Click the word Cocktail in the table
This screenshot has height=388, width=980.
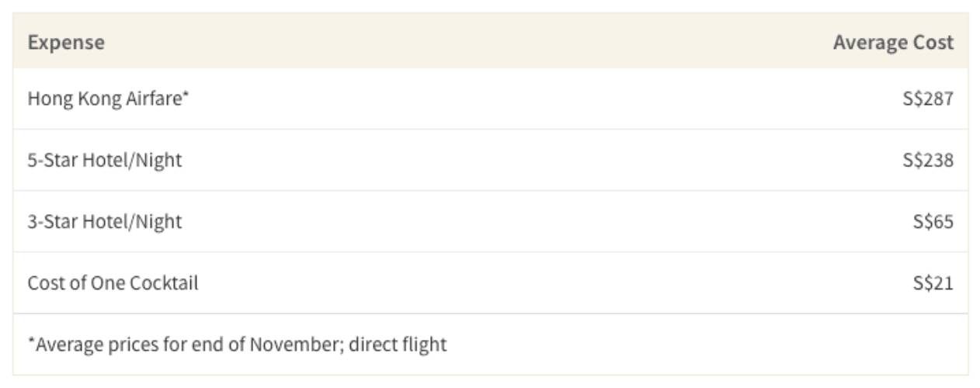coord(164,282)
